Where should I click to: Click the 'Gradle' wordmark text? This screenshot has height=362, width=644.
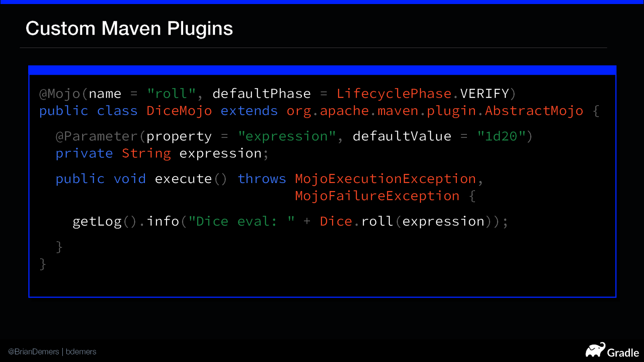[623, 353]
